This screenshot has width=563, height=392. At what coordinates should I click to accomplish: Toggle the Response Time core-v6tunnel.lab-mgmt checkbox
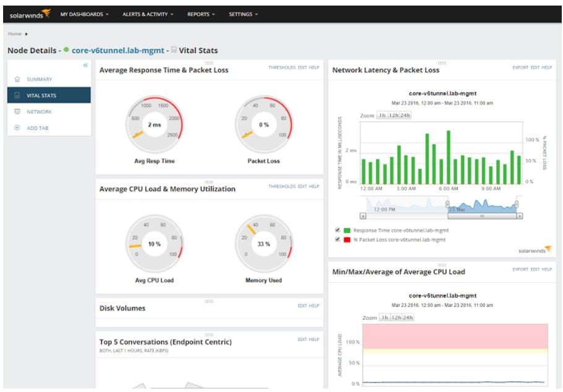(x=338, y=230)
